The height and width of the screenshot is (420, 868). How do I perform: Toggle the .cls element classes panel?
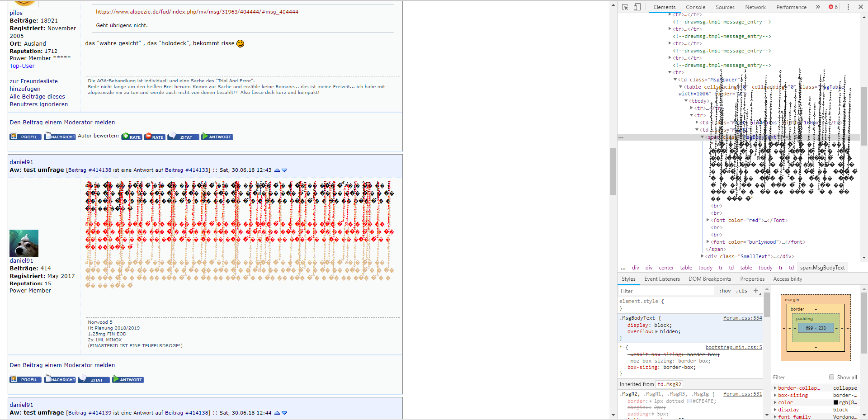(741, 291)
